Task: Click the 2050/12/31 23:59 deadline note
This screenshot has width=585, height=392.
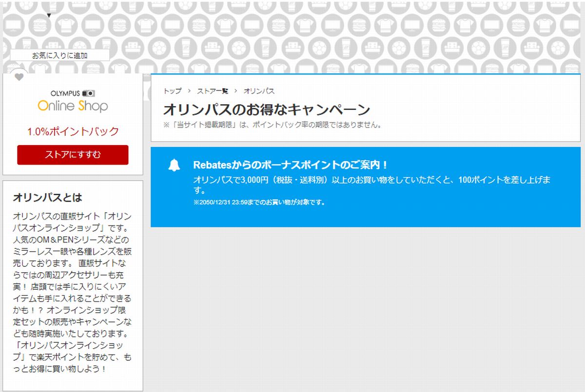Action: click(x=259, y=202)
